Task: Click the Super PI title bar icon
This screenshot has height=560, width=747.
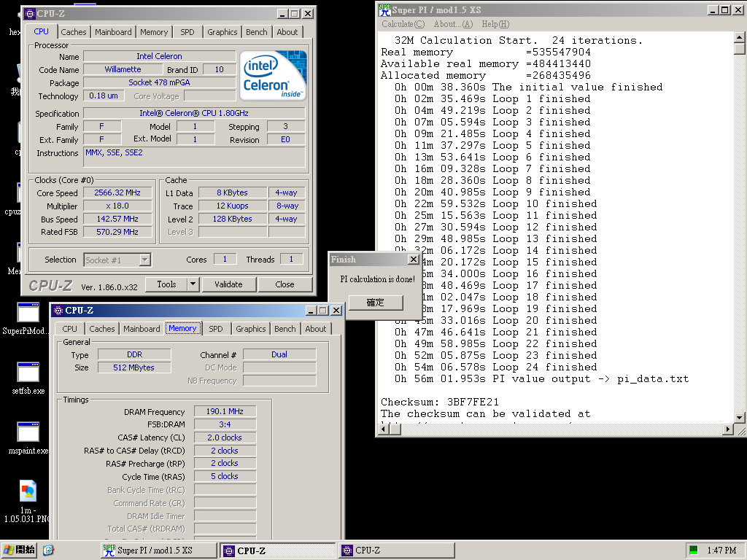Action: (x=385, y=9)
